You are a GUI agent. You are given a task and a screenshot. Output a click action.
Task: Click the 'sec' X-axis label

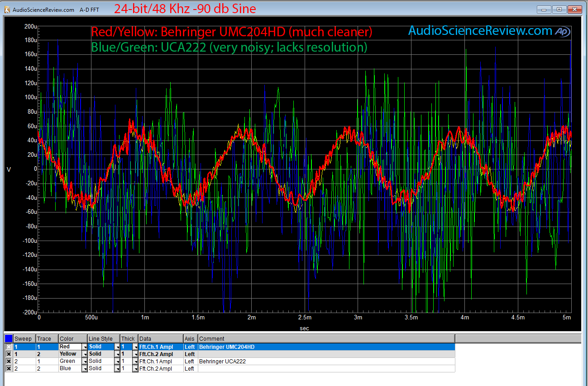click(305, 328)
